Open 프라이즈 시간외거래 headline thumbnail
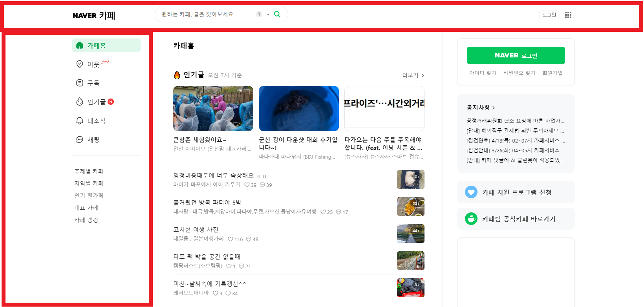Screen dimensions: 644x307 (x=384, y=108)
